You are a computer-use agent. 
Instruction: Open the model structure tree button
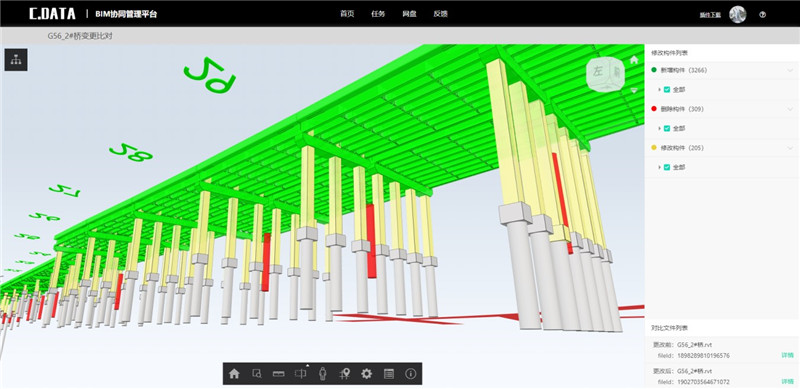pyautogui.click(x=16, y=60)
